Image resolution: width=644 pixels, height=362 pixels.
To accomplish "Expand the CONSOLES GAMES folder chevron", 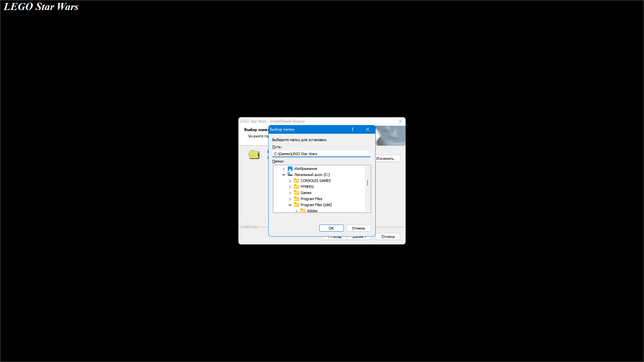I will pos(290,181).
